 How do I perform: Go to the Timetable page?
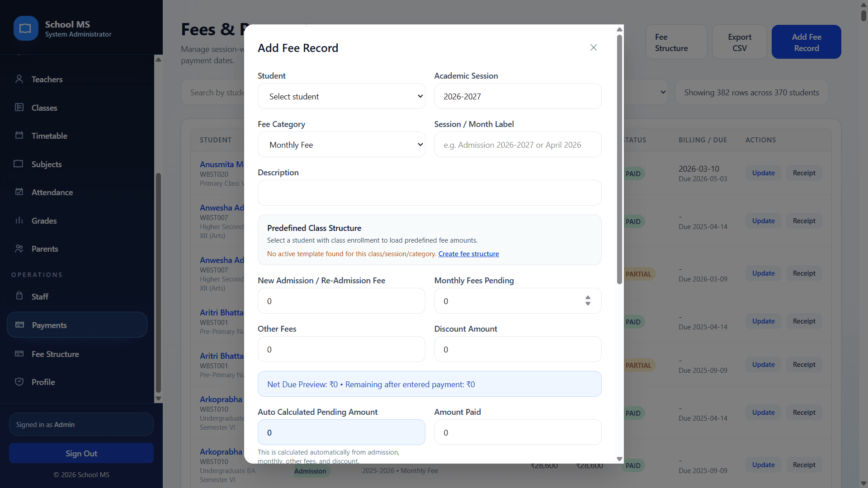[49, 136]
